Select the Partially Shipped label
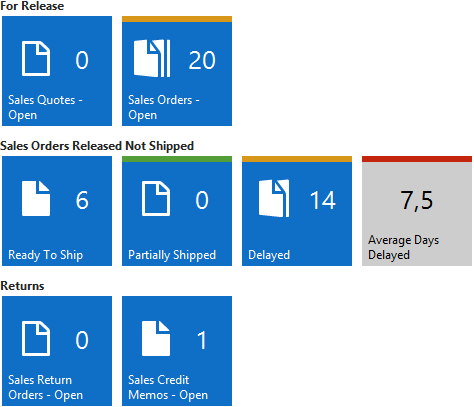 (x=172, y=255)
